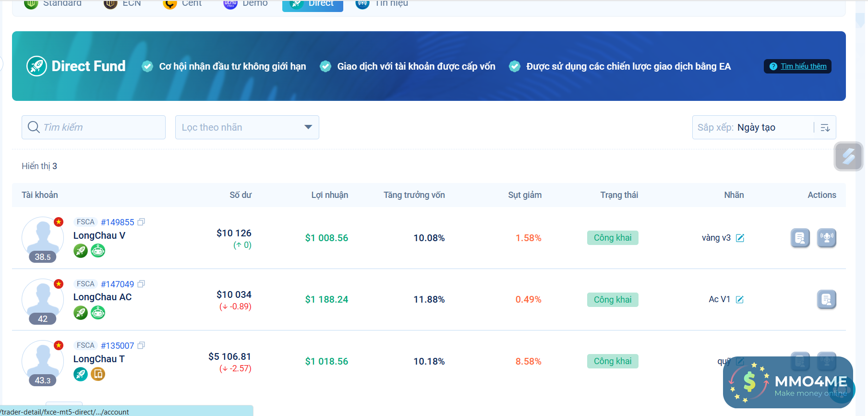This screenshot has width=868, height=416.
Task: Click rocket badge under LongChau AC
Action: pyautogui.click(x=81, y=313)
